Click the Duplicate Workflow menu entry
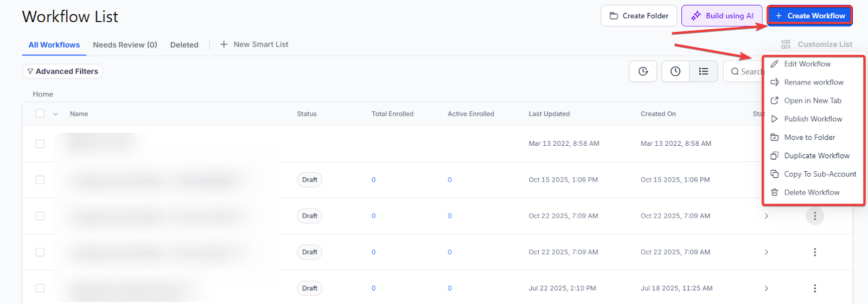This screenshot has width=868, height=304. [816, 156]
